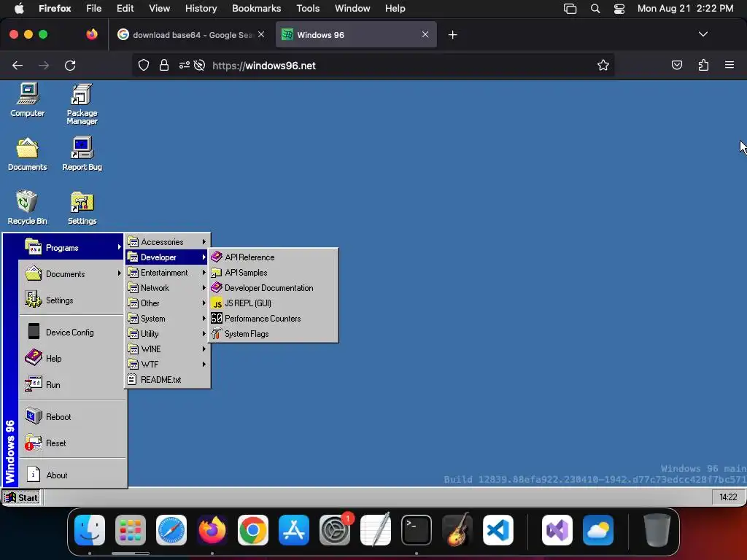Open Visual Studio Code from the Dock
This screenshot has width=747, height=560.
(498, 530)
